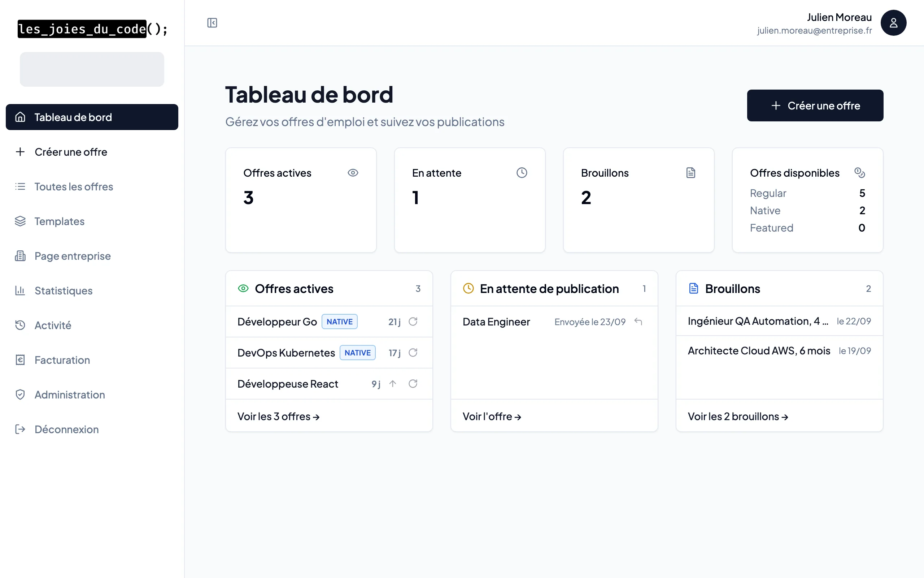Click the Featured count row

(x=807, y=228)
